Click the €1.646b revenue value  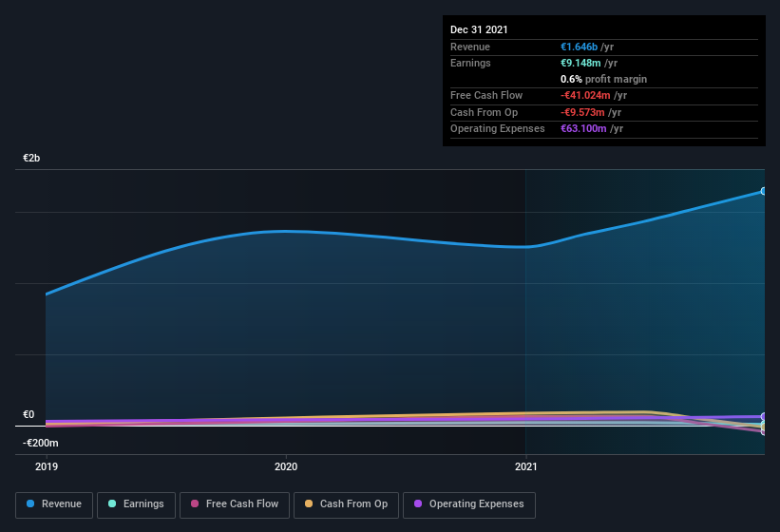click(579, 47)
